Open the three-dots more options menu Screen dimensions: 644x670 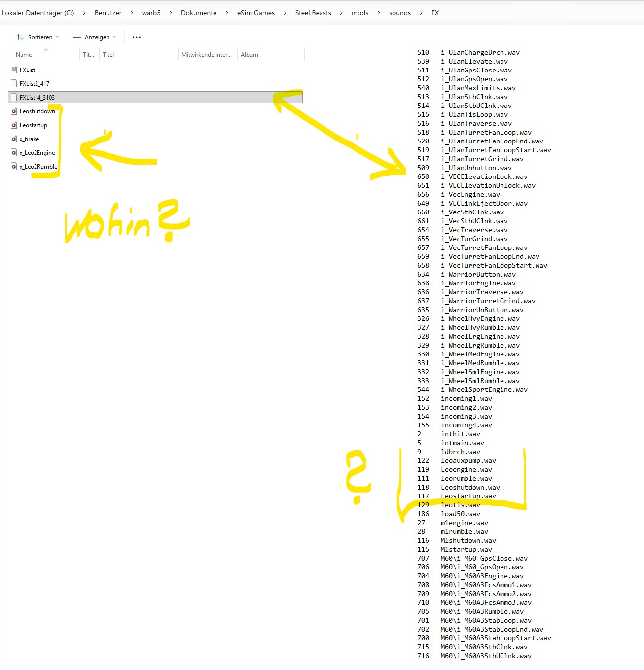click(137, 37)
